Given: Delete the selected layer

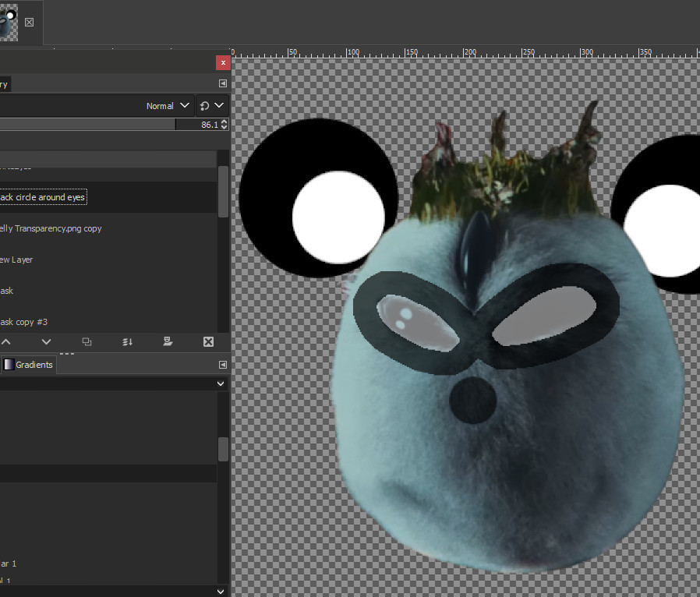Looking at the screenshot, I should click(x=208, y=342).
